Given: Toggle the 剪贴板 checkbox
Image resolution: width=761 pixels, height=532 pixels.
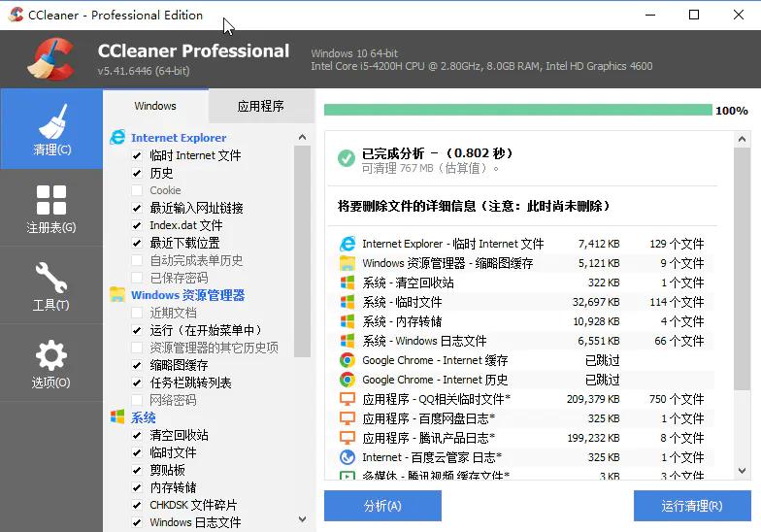Looking at the screenshot, I should click(138, 470).
